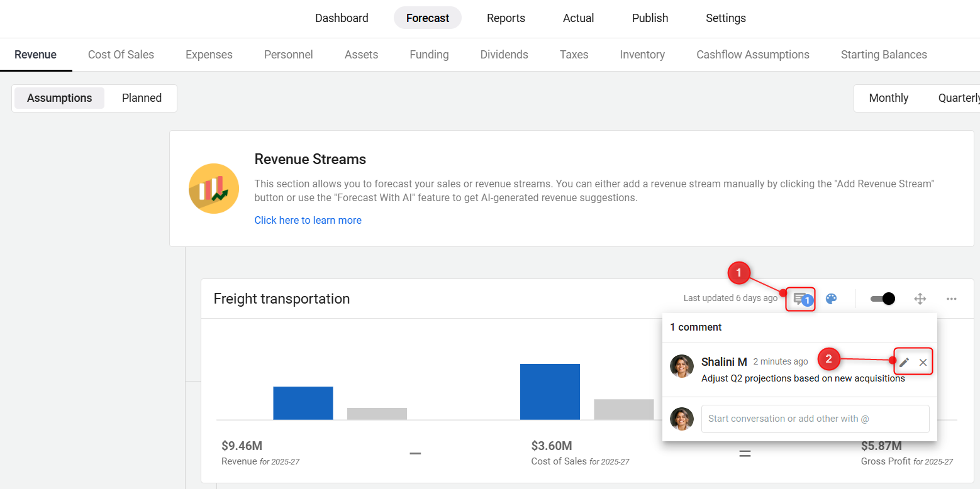This screenshot has height=489, width=980.
Task: Select the Monthly period option
Action: [x=888, y=98]
